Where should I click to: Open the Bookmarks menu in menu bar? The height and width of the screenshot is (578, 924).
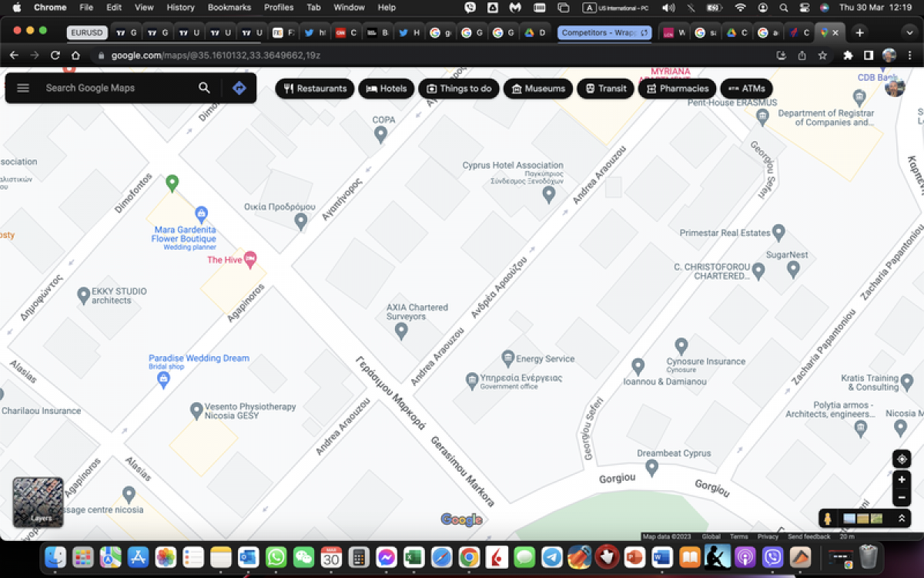[x=229, y=7]
